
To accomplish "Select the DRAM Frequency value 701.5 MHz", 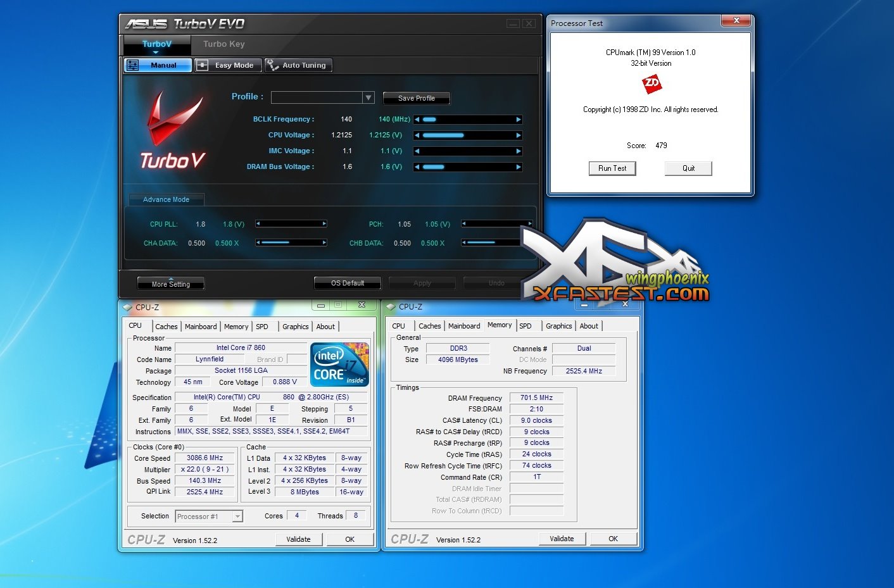I will point(536,397).
